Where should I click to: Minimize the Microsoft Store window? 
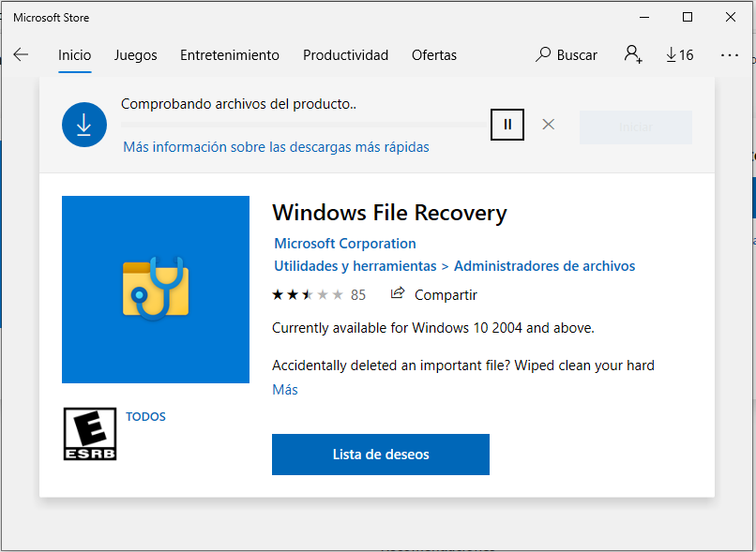[x=644, y=18]
